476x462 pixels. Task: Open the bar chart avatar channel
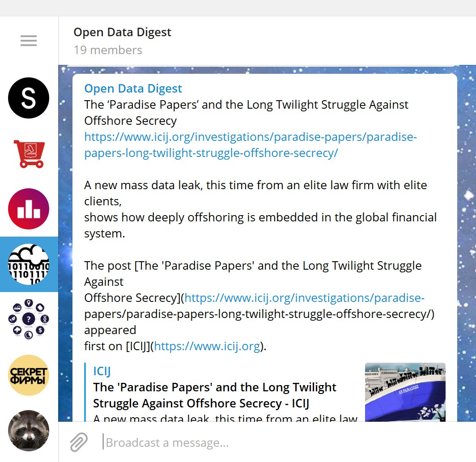click(x=29, y=209)
